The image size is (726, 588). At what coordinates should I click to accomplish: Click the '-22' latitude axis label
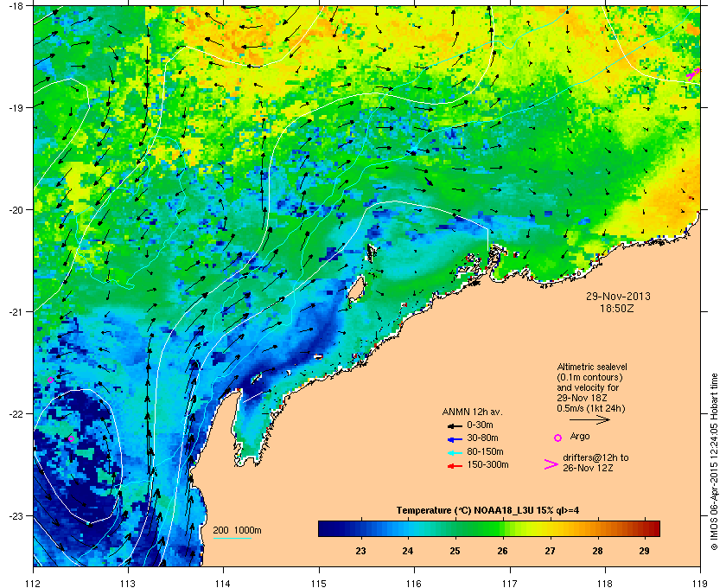pyautogui.click(x=15, y=414)
